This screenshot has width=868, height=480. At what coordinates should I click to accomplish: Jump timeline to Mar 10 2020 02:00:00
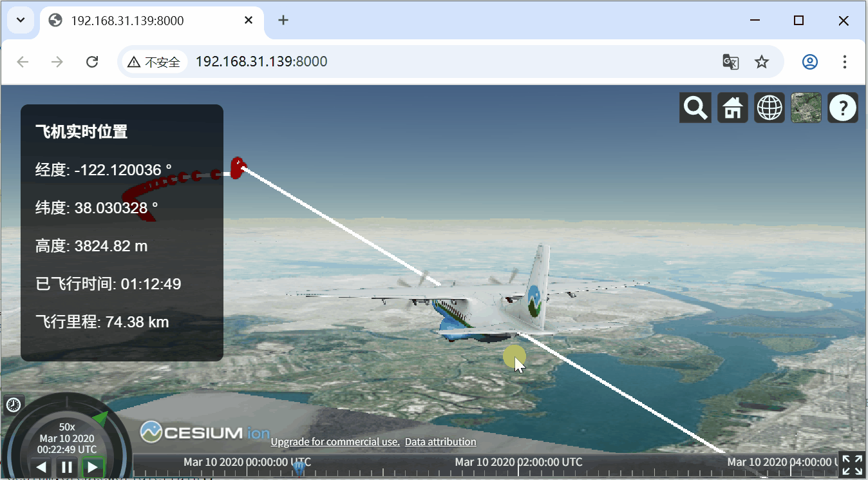518,462
